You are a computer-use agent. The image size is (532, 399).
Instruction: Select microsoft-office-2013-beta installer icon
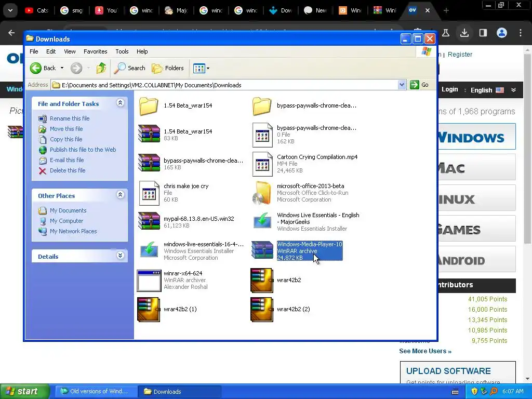(x=262, y=193)
